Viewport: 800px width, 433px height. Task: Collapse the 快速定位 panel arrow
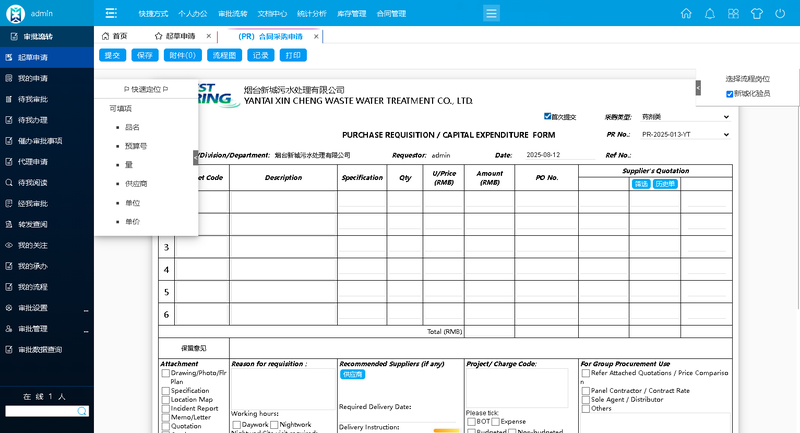[195, 158]
